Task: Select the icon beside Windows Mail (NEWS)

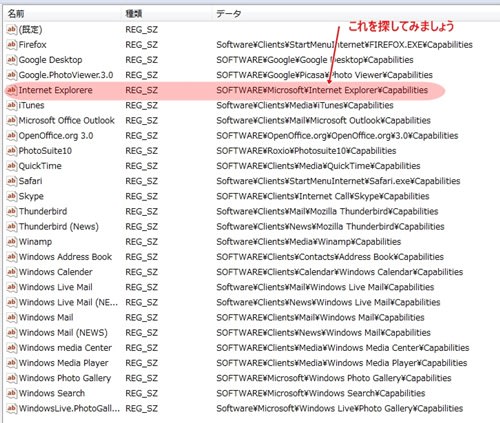Action: [11, 333]
